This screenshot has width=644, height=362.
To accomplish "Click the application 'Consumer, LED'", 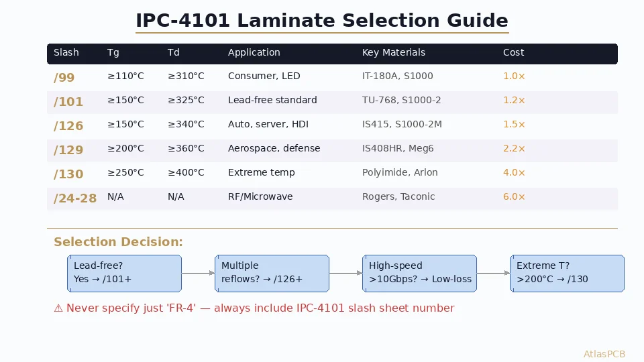I will click(264, 76).
